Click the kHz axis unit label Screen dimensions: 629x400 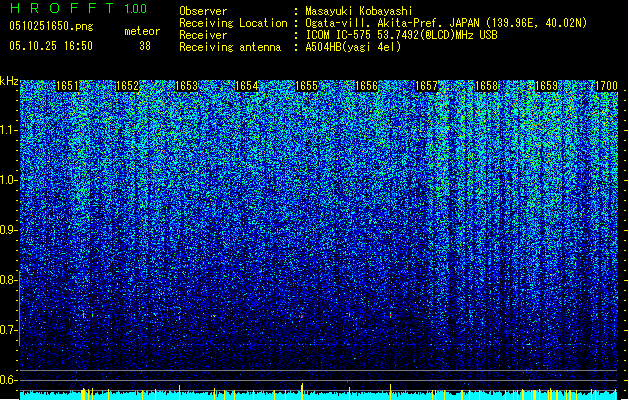tap(9, 81)
